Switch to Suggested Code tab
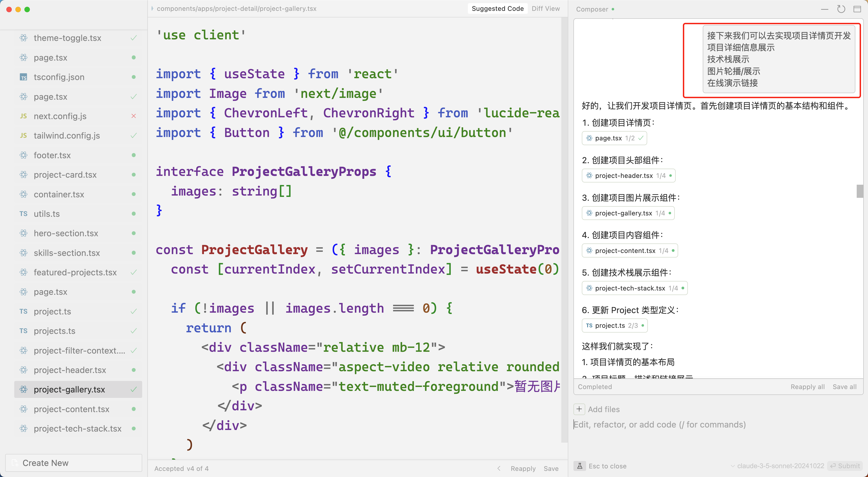The height and width of the screenshot is (477, 868). 497,8
